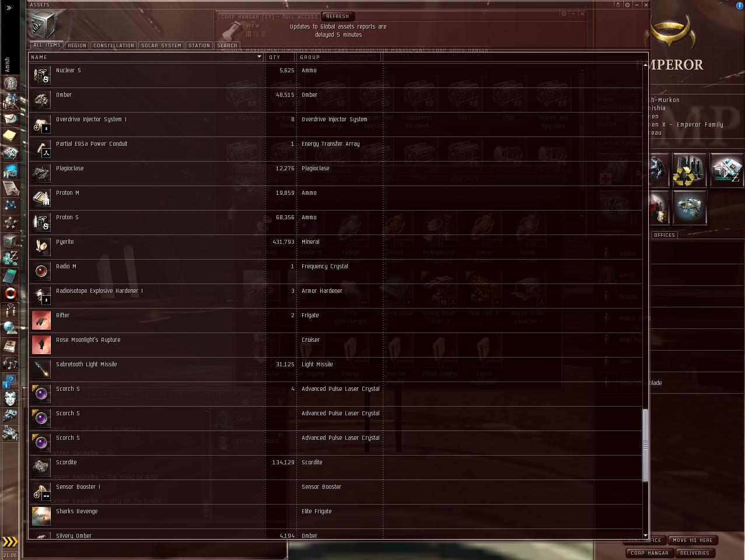Open the star Map icon in sidebar

(x=11, y=206)
